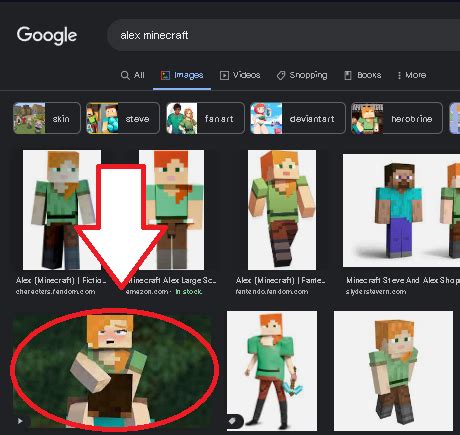460x435 pixels.
Task: Open the Minecraft Alex Large Scale title link
Action: pyautogui.click(x=172, y=280)
